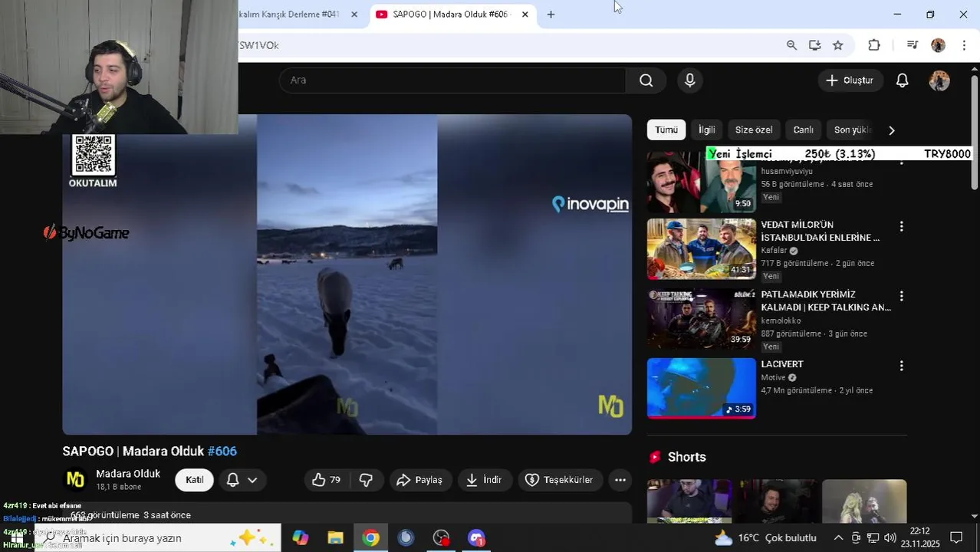This screenshot has width=980, height=552.
Task: Dislike the video with thumbs down
Action: (x=367, y=480)
